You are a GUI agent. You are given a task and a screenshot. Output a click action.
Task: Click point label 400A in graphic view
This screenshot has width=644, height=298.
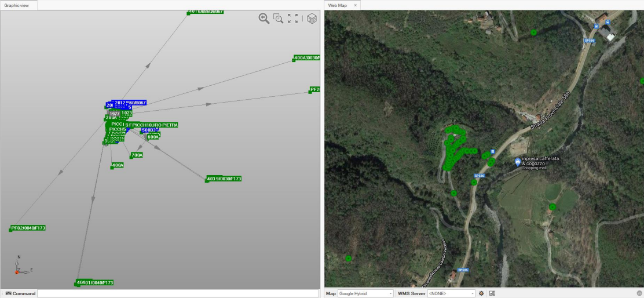(118, 165)
